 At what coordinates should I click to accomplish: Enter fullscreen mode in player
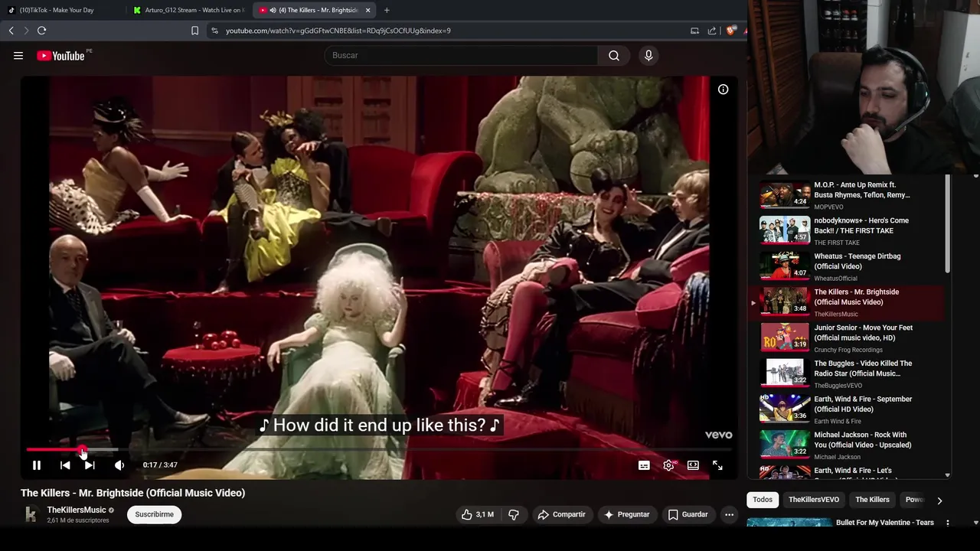(717, 465)
